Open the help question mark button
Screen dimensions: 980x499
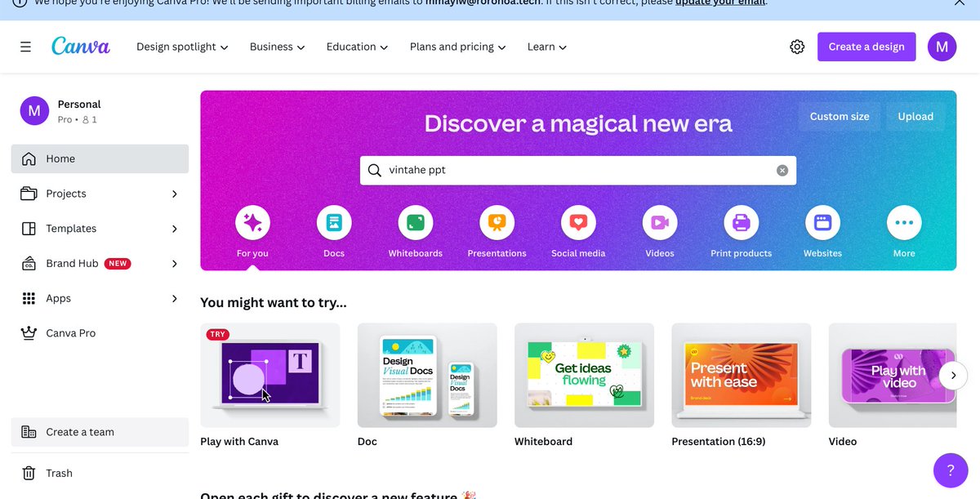point(951,470)
